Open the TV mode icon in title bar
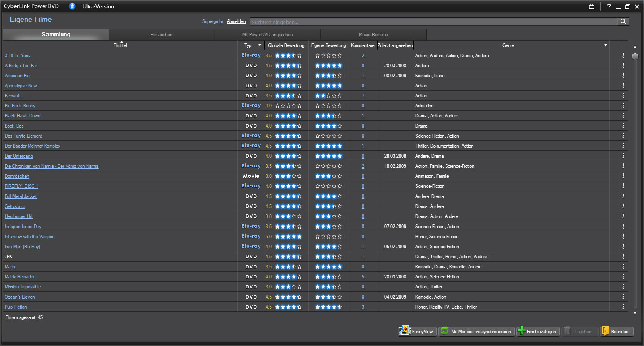This screenshot has height=346, width=644. click(x=592, y=6)
